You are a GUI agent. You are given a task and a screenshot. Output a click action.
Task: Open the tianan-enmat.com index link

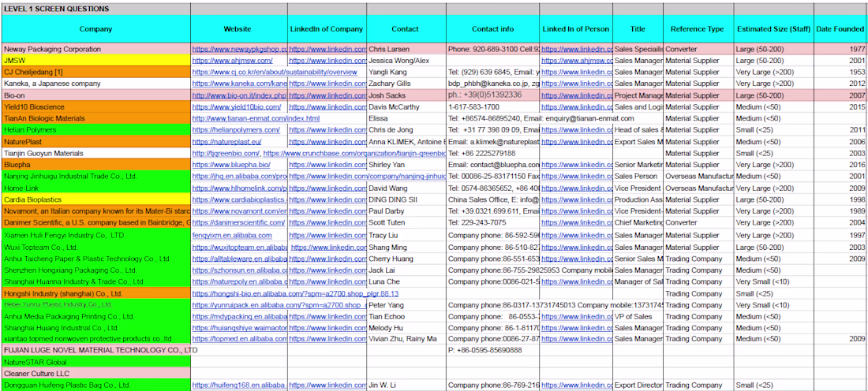(256, 118)
